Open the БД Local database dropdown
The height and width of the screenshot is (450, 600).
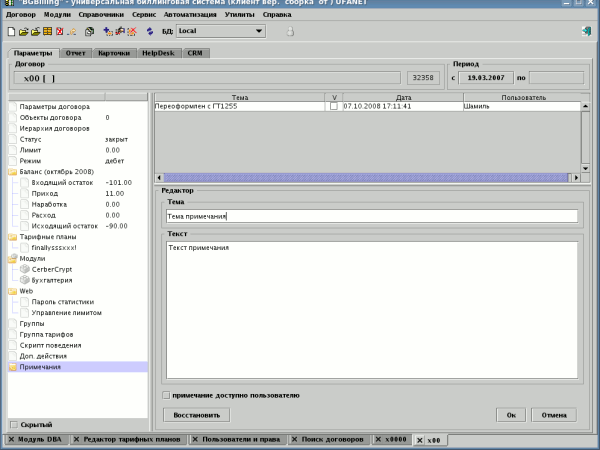click(x=258, y=32)
